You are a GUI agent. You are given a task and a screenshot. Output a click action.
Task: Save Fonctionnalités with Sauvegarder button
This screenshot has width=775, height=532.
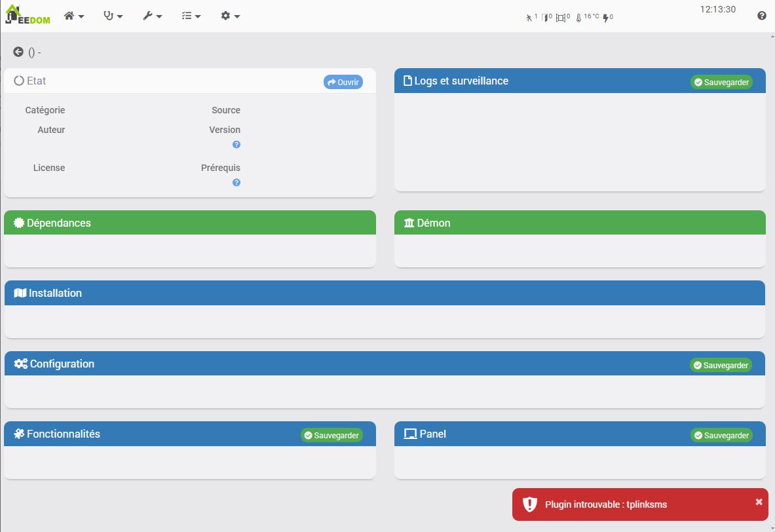pos(331,435)
